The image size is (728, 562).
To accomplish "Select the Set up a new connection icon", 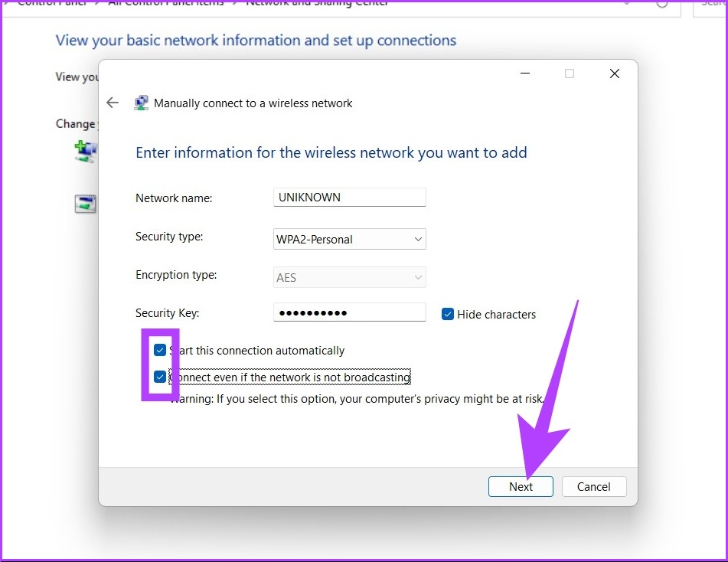I will tap(86, 150).
